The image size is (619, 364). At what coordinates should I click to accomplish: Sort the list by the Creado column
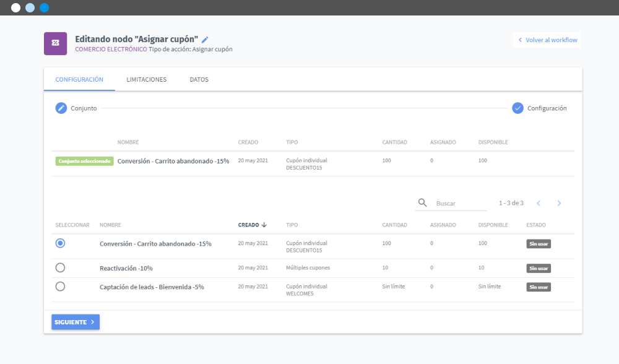[248, 225]
